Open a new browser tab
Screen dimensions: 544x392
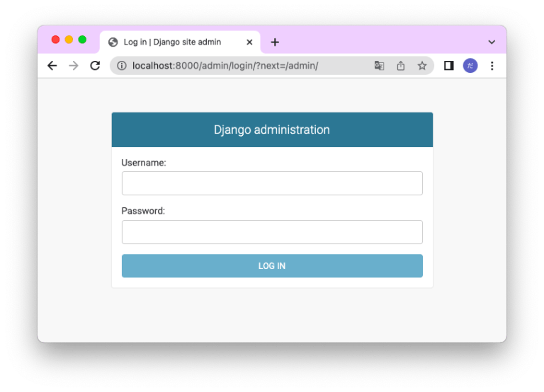pos(275,42)
